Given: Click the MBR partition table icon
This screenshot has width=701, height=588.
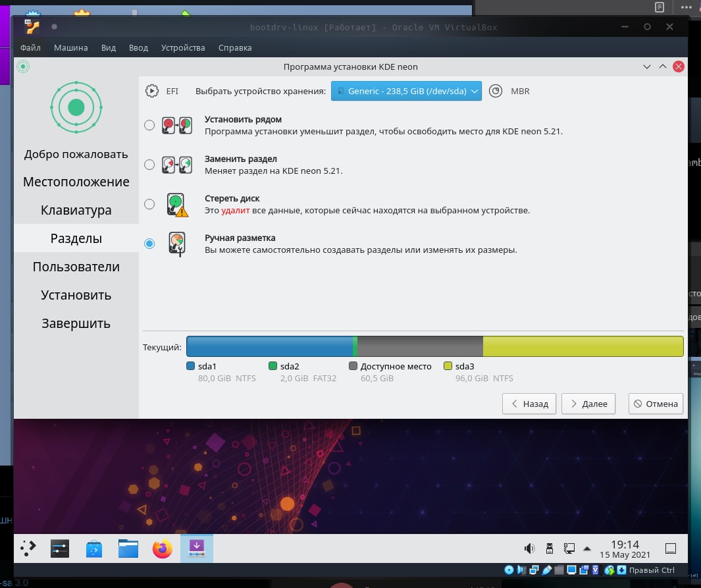Looking at the screenshot, I should (496, 92).
